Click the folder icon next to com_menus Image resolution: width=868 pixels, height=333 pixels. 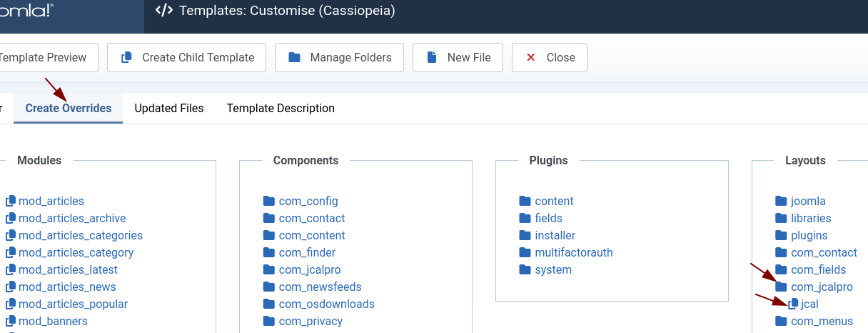click(782, 322)
